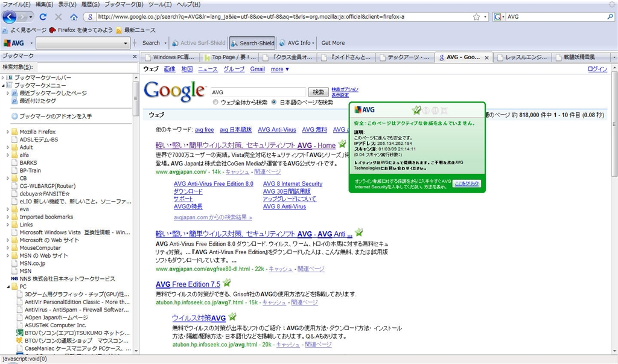
Task: Open ブックマークのアドオンを入手 item
Action: click(52, 117)
